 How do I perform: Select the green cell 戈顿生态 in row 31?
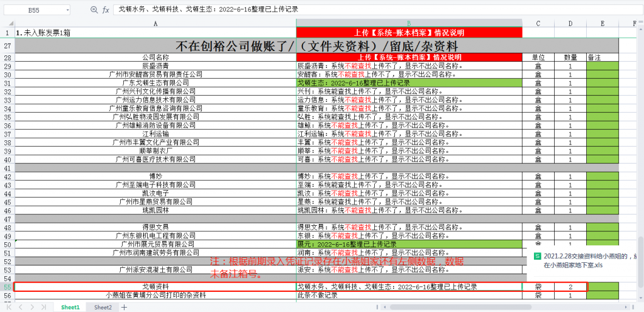409,82
